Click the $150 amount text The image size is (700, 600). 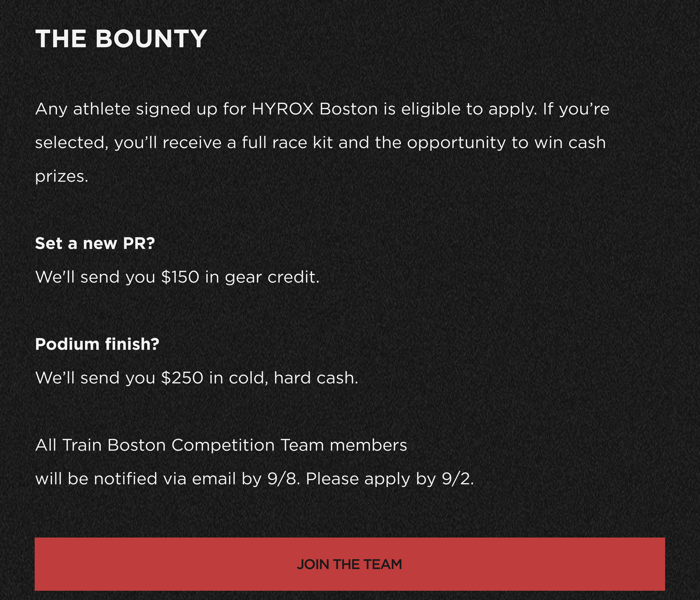(180, 277)
